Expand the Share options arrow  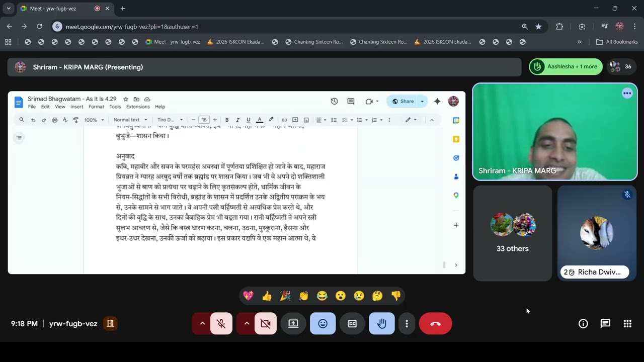[422, 102]
